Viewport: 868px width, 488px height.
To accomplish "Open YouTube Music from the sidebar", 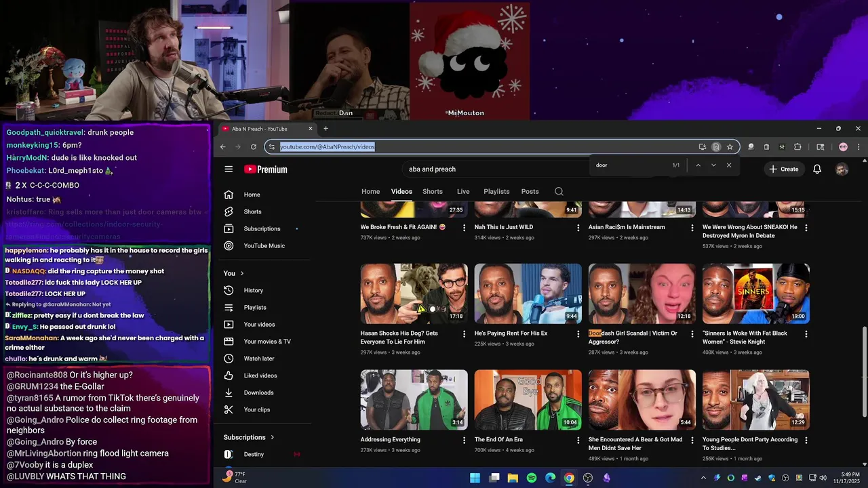I will (263, 245).
